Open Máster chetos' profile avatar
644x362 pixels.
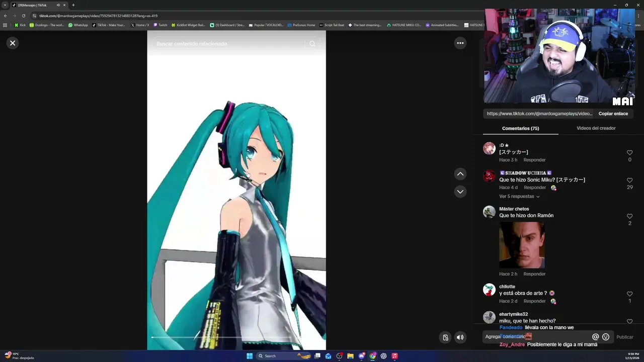pos(489,212)
